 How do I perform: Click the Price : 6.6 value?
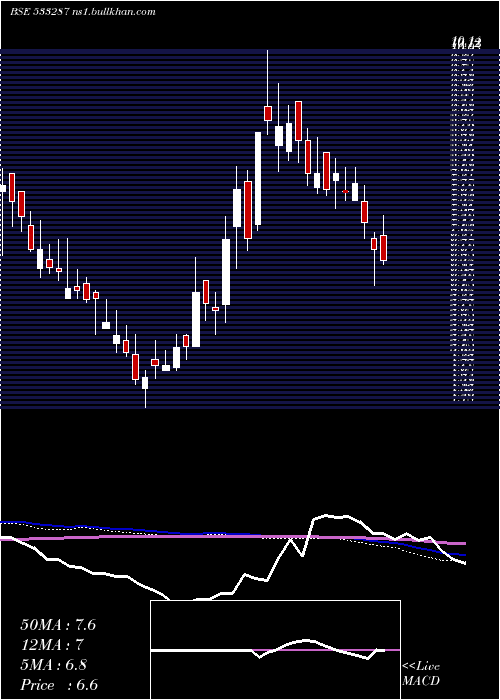(x=59, y=685)
